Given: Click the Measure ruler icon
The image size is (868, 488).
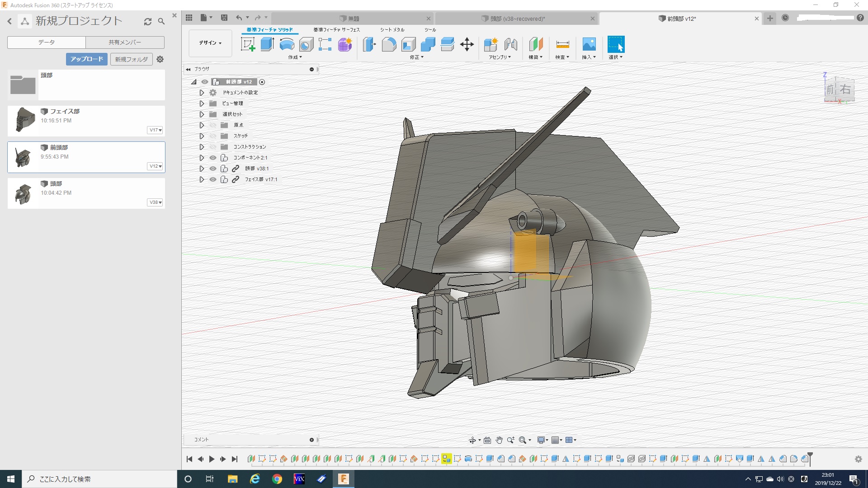Looking at the screenshot, I should click(562, 44).
